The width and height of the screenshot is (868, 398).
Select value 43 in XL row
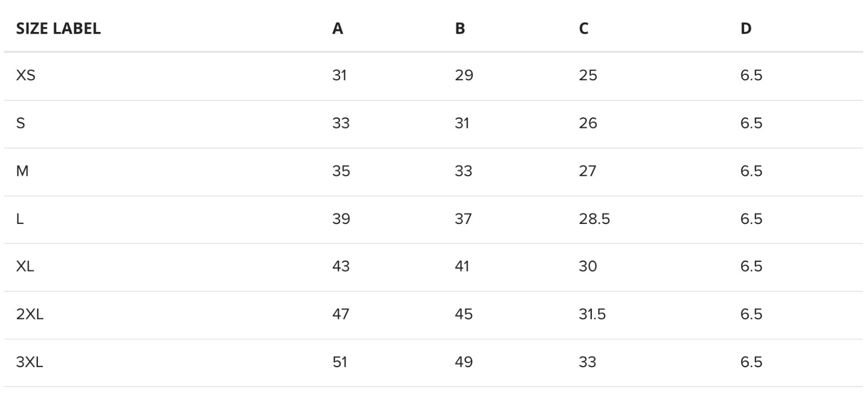341,266
